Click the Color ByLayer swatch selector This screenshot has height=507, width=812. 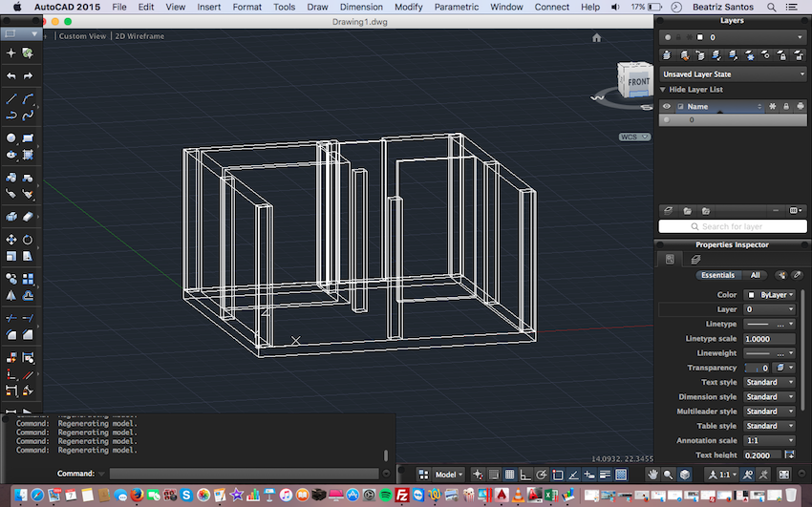[770, 295]
